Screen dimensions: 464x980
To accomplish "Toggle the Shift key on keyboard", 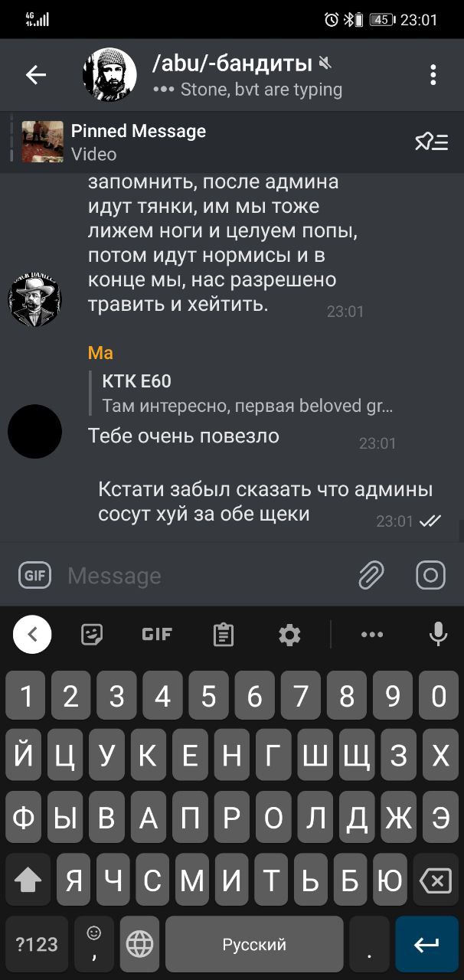I will click(x=28, y=881).
